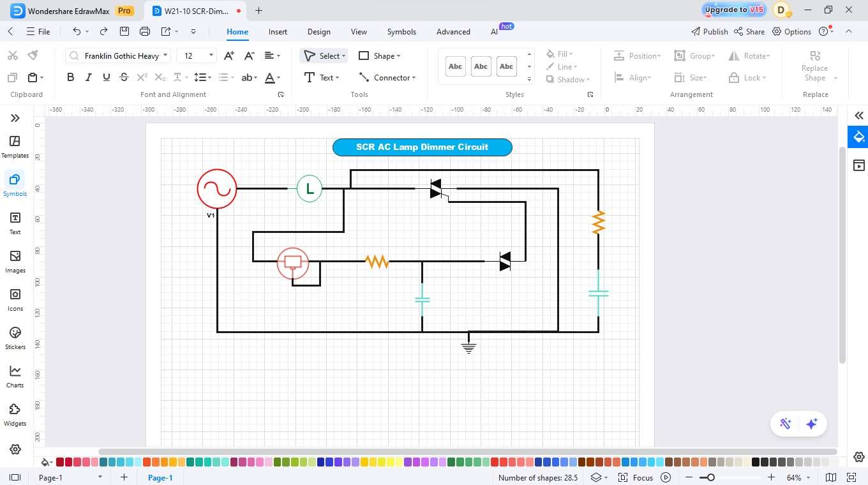Image resolution: width=868 pixels, height=485 pixels.
Task: Click the Copy icon in Clipboard group
Action: (12, 78)
